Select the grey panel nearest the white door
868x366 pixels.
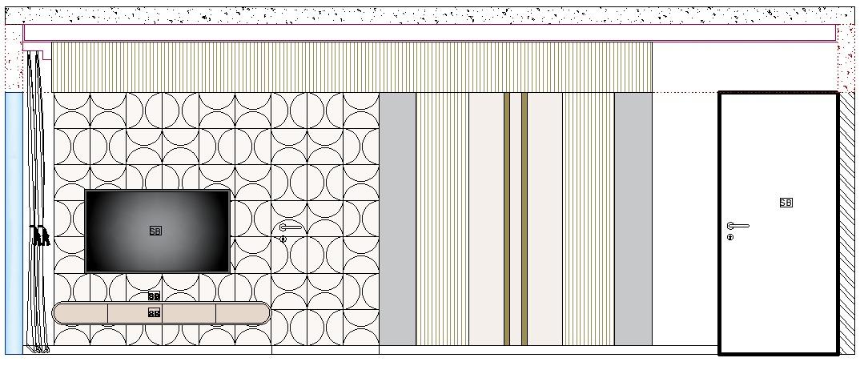pyautogui.click(x=633, y=219)
